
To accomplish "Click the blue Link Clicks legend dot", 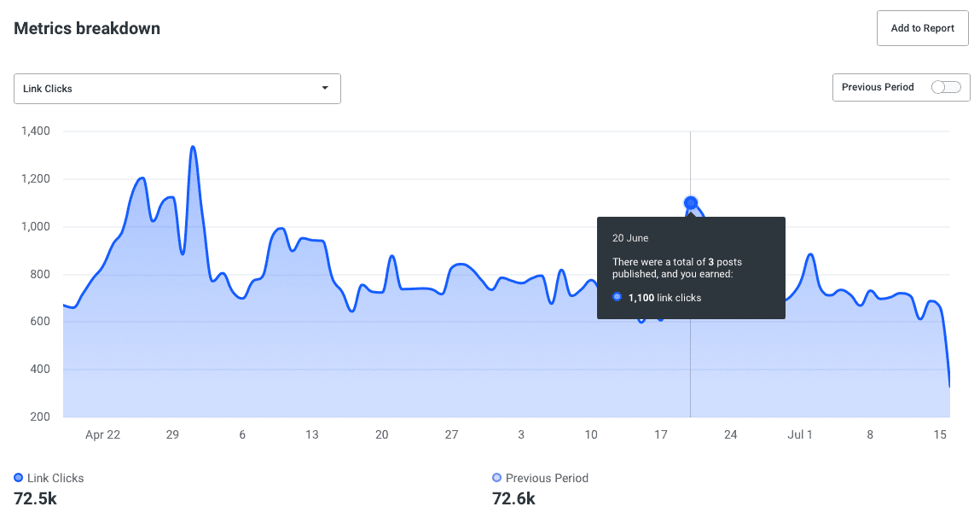I will (x=19, y=478).
